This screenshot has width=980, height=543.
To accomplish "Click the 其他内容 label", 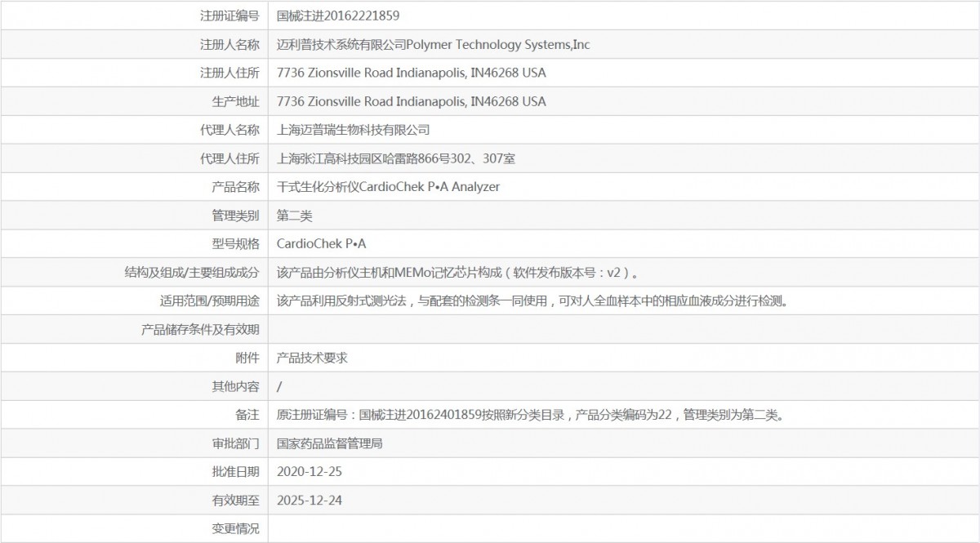I will coord(235,386).
